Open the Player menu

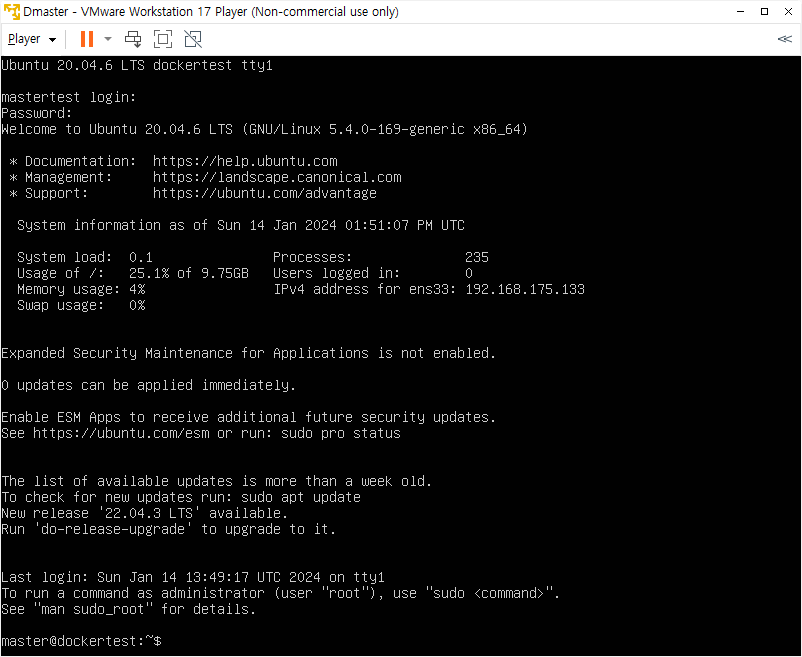pyautogui.click(x=32, y=39)
